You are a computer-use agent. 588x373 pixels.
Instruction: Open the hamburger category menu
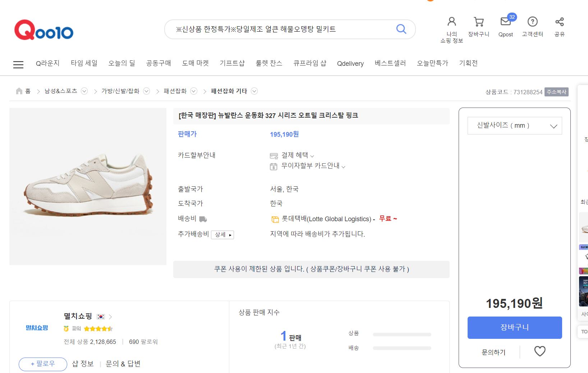(x=18, y=65)
